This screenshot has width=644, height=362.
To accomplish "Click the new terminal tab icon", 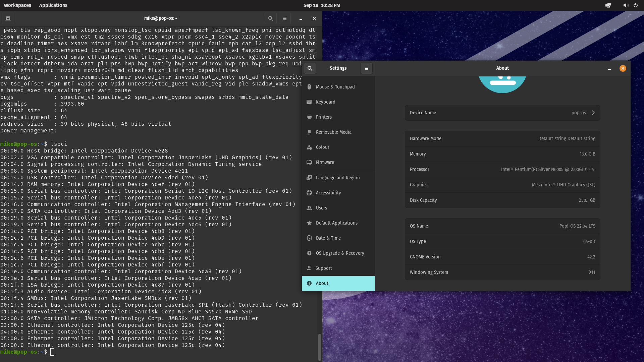I will click(x=8, y=18).
